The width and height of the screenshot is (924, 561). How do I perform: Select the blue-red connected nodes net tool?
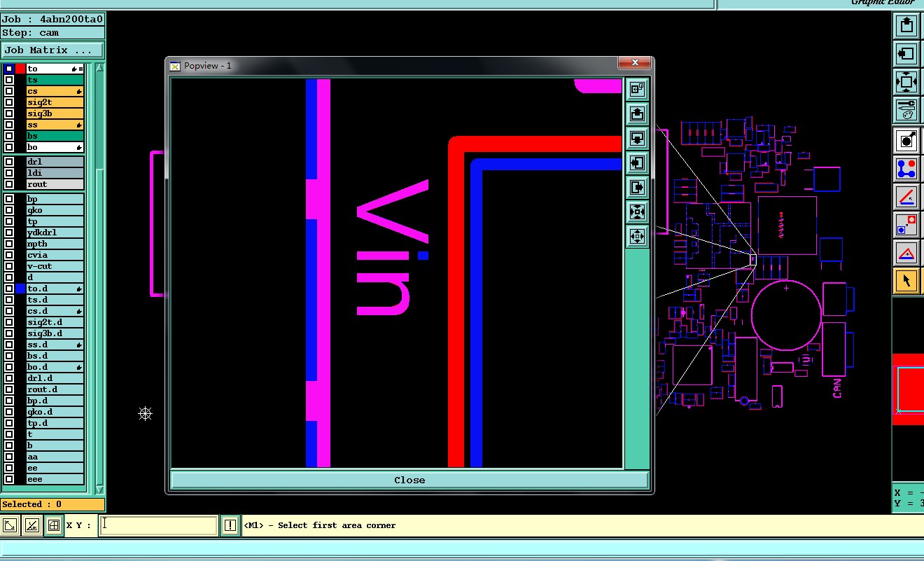click(x=906, y=169)
